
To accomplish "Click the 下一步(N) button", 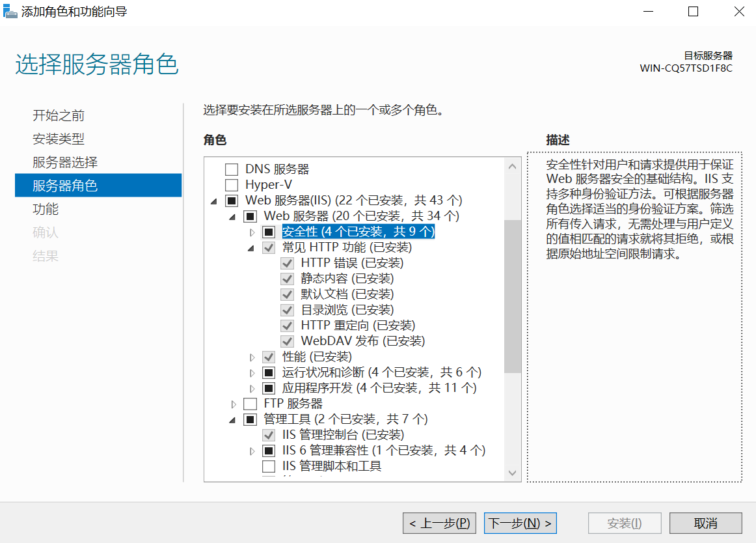I will [520, 523].
